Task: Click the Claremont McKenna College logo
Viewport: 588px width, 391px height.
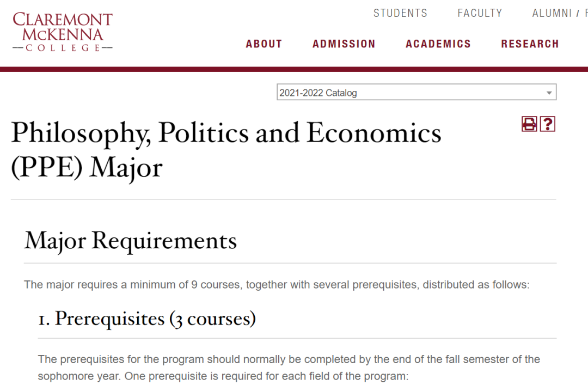Action: 63,32
